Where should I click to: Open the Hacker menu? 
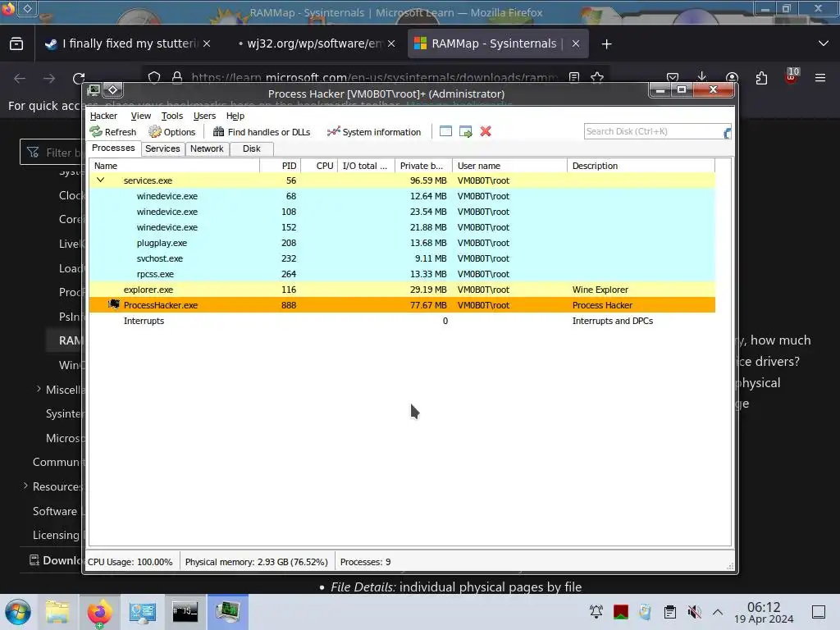pos(103,116)
